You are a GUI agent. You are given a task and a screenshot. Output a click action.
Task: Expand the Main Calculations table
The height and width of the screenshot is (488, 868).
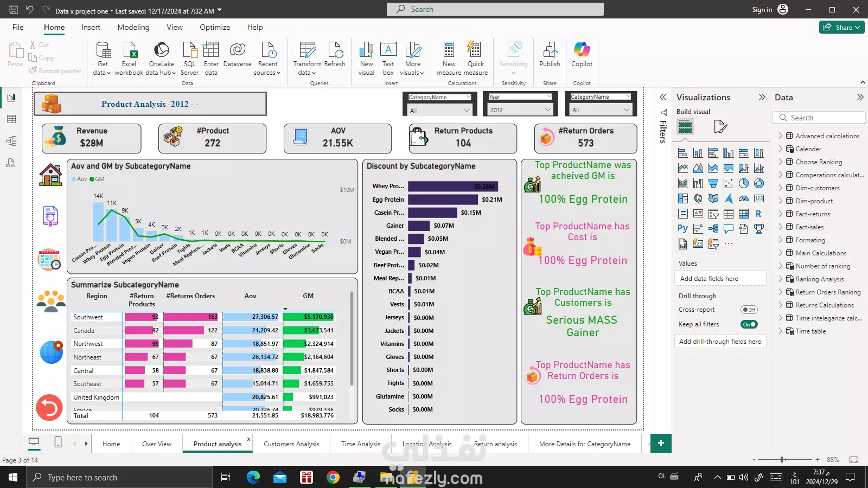(781, 253)
